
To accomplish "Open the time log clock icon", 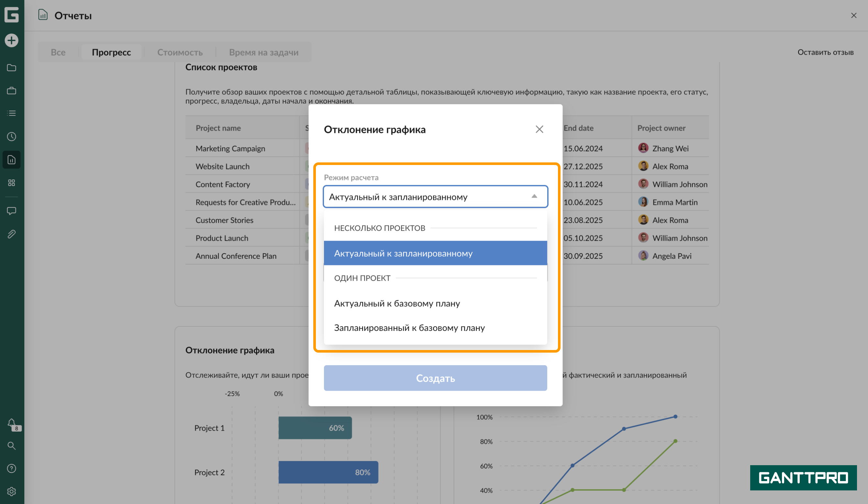I will pos(12,137).
